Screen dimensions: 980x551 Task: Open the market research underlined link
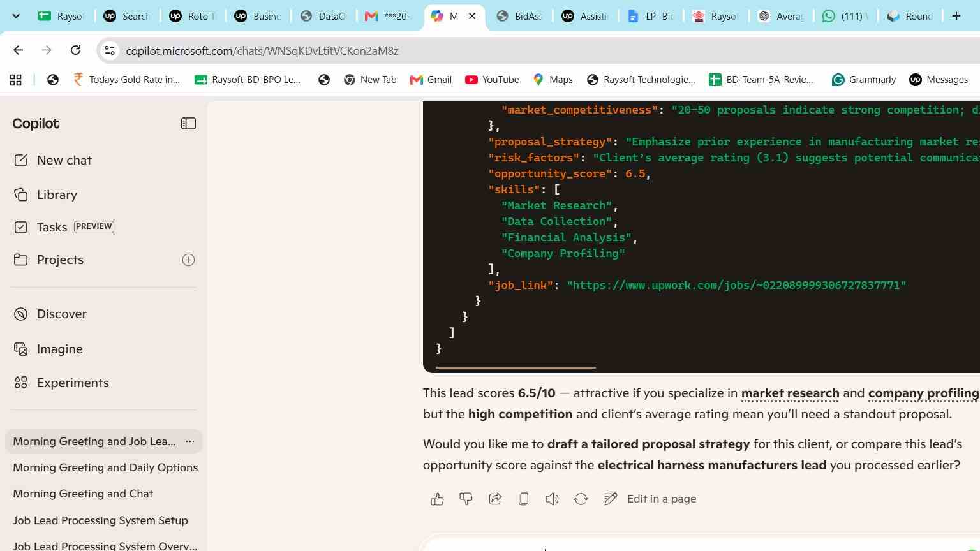click(x=790, y=393)
